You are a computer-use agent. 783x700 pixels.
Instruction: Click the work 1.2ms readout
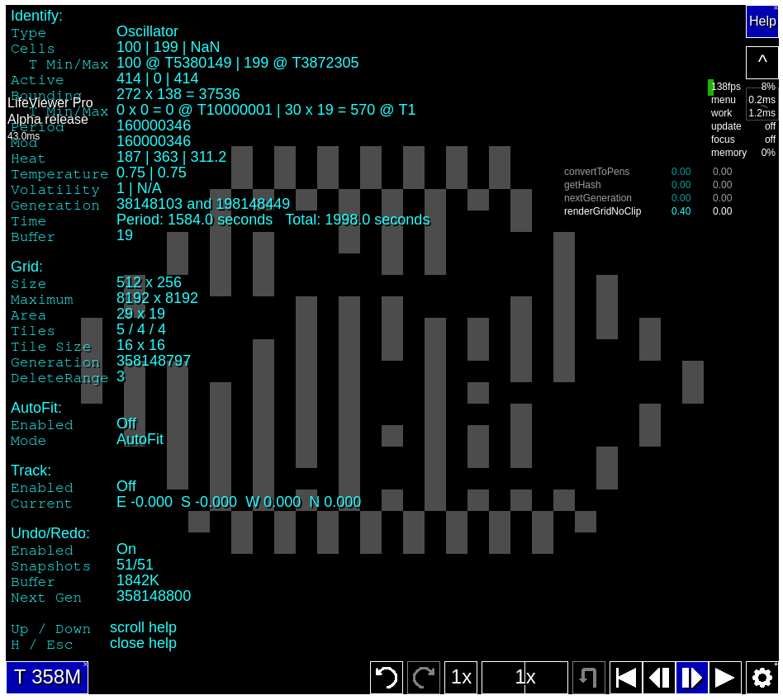[743, 113]
